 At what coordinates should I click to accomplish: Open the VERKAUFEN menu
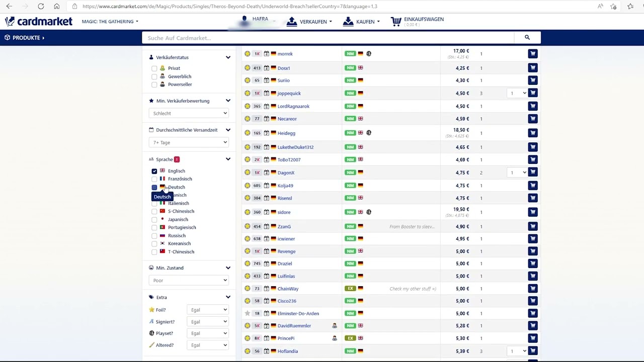coord(309,22)
